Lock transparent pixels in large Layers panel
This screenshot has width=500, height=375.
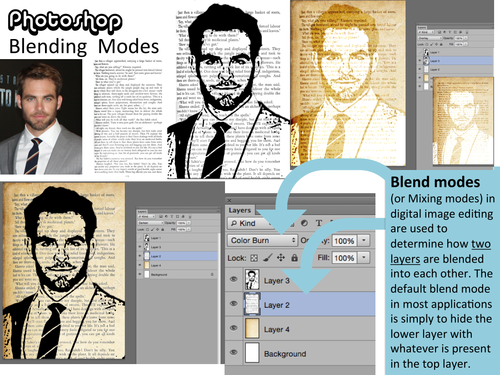[254, 258]
